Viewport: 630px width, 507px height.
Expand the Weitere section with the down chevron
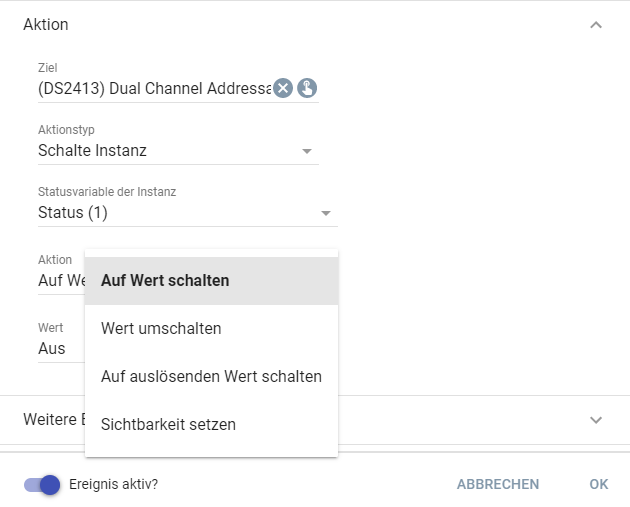(x=596, y=420)
